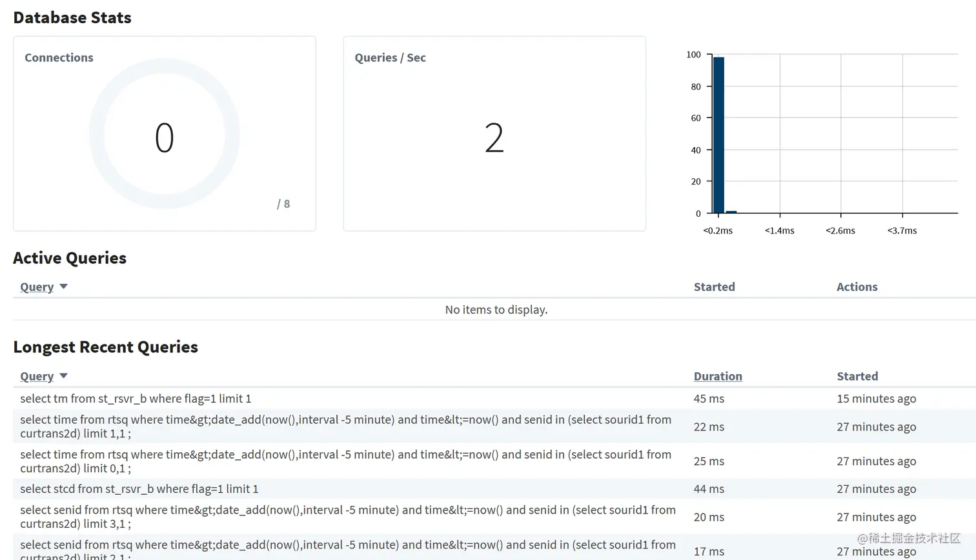Click the 'No items to display' row
The image size is (976, 560).
pos(496,310)
